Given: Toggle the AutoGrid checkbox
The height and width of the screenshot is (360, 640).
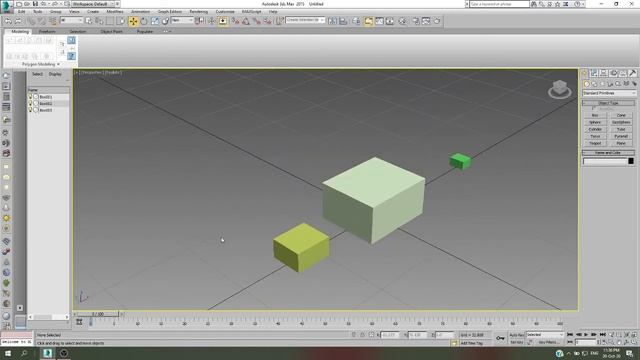Looking at the screenshot, I should click(x=593, y=109).
